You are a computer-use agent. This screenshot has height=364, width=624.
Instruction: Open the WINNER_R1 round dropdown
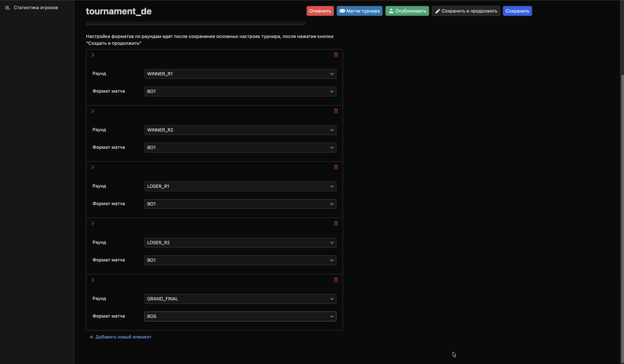pos(240,74)
